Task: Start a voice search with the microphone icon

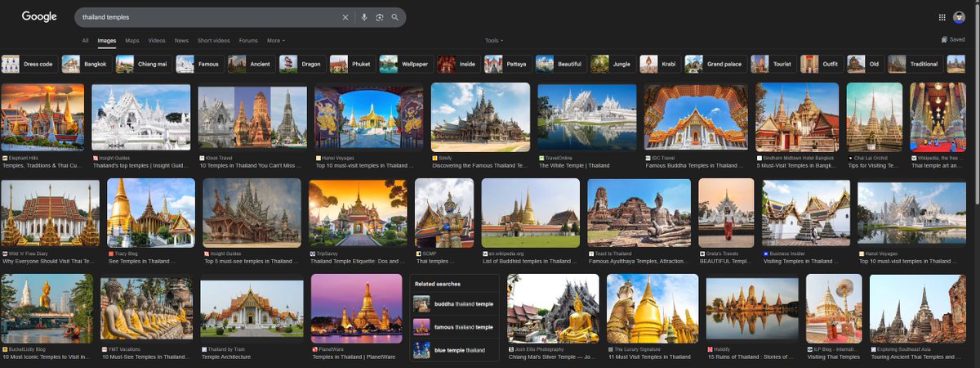Action: coord(364,17)
